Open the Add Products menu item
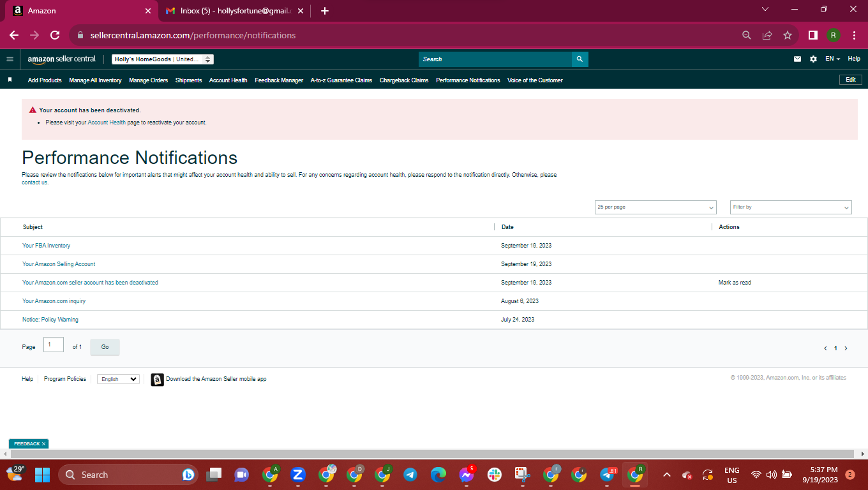Viewport: 868px width, 490px height. click(x=45, y=80)
